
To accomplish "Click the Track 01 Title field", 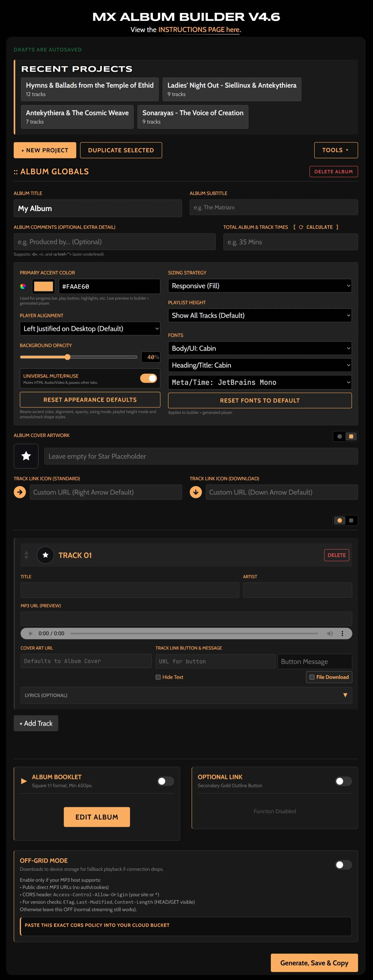I will (x=130, y=590).
